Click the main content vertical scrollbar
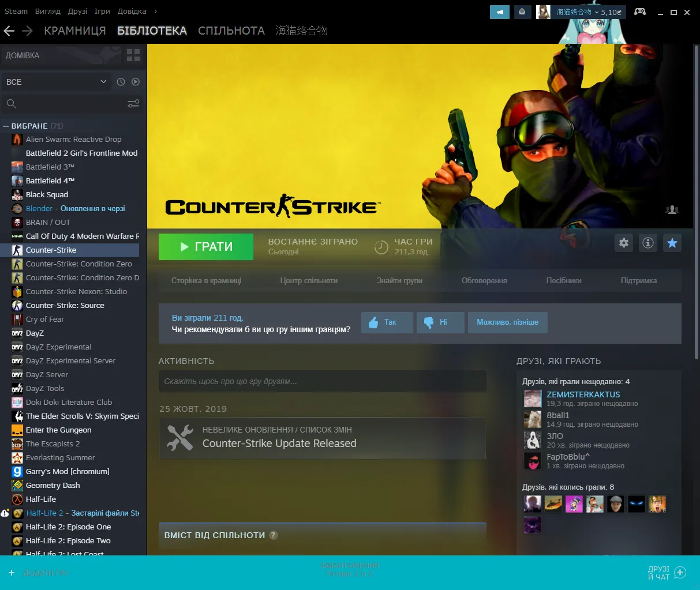700x590 pixels. tap(697, 202)
